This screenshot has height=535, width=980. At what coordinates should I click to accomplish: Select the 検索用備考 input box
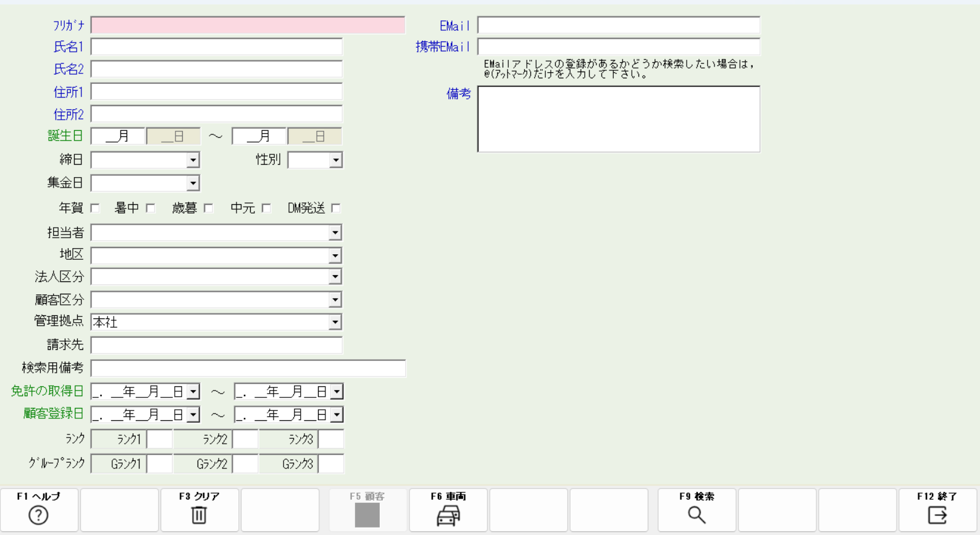point(248,368)
